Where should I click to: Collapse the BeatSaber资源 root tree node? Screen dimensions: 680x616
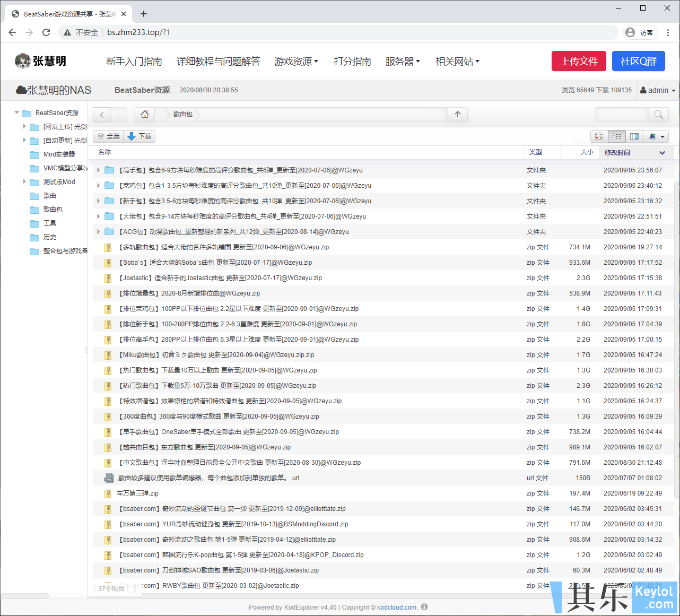coord(16,112)
